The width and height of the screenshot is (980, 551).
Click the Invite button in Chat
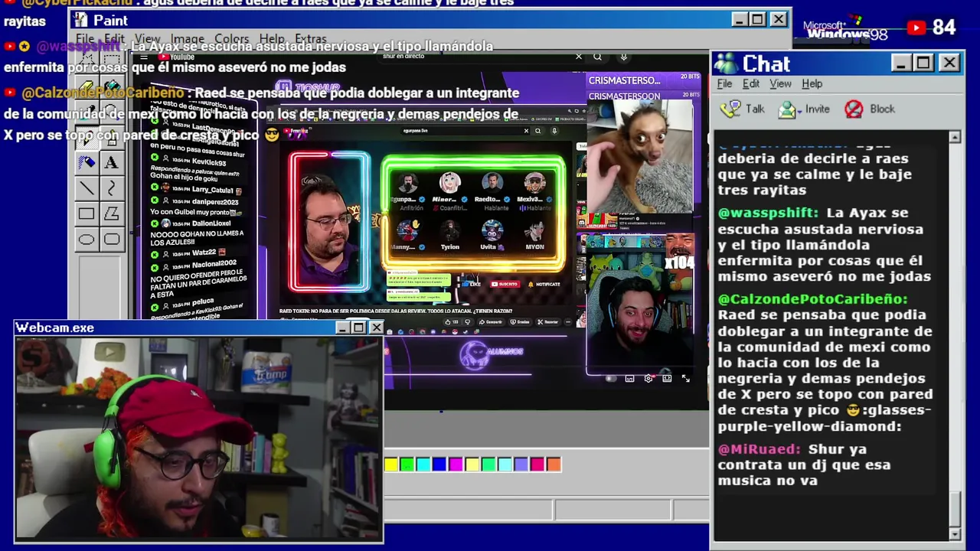[803, 109]
